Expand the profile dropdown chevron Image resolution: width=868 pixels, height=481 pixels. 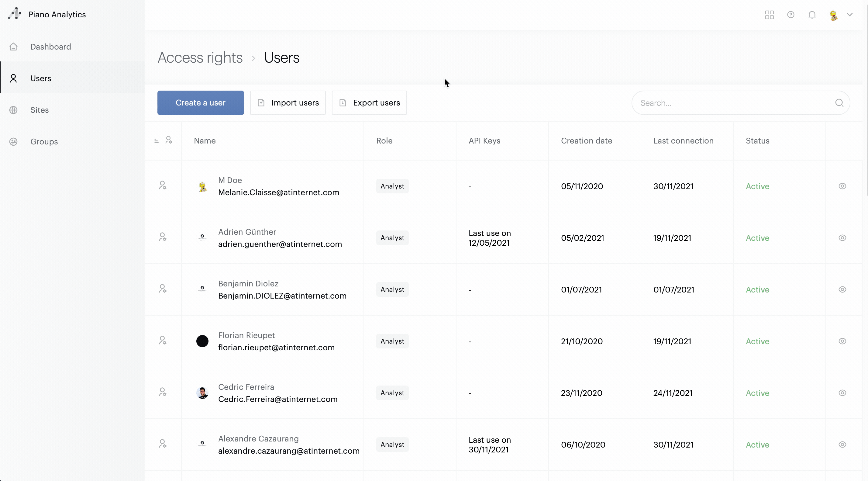coord(849,15)
